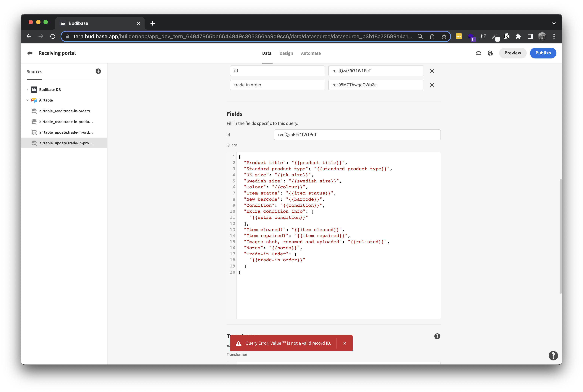Click the Airtable logo icon in sources
This screenshot has width=583, height=392.
coord(34,100)
